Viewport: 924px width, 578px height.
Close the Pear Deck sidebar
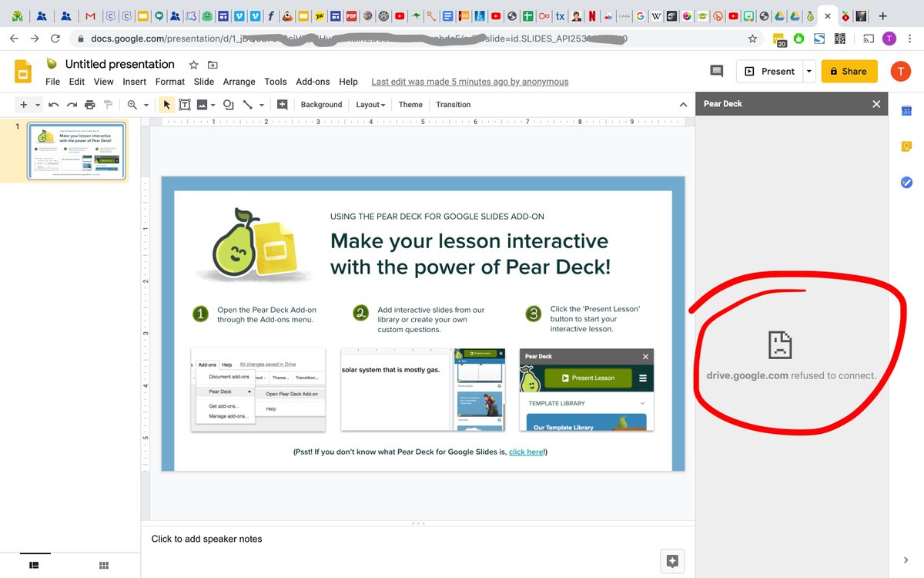876,104
